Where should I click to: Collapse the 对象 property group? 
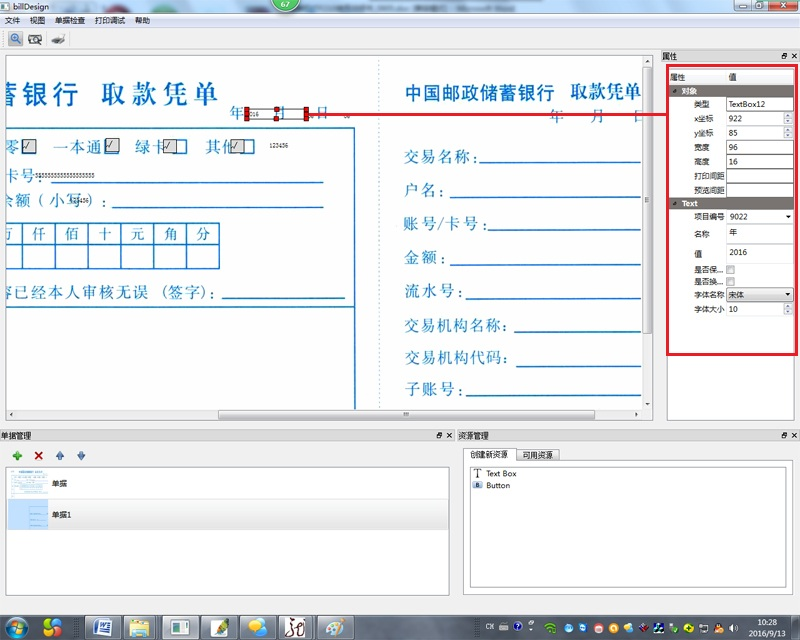tap(674, 91)
